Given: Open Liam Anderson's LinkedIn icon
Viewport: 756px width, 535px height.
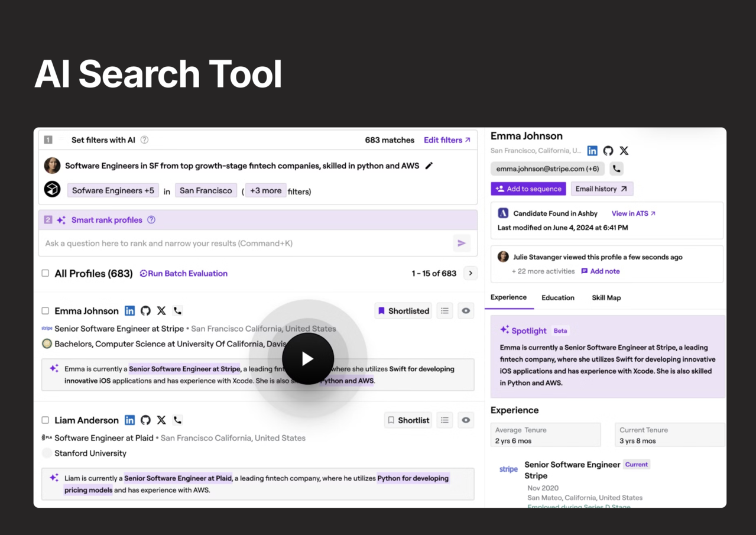Looking at the screenshot, I should [129, 420].
